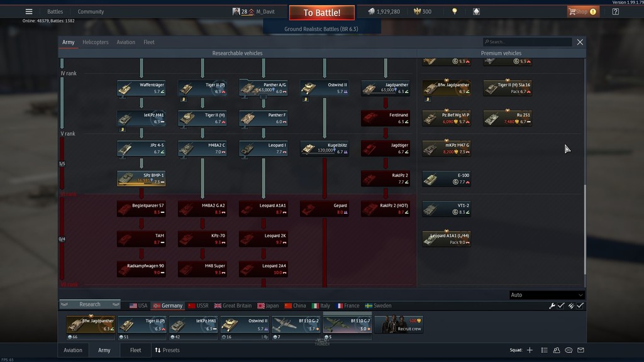The height and width of the screenshot is (362, 644).
Task: Select the E-100 premium vehicle
Action: tap(447, 178)
